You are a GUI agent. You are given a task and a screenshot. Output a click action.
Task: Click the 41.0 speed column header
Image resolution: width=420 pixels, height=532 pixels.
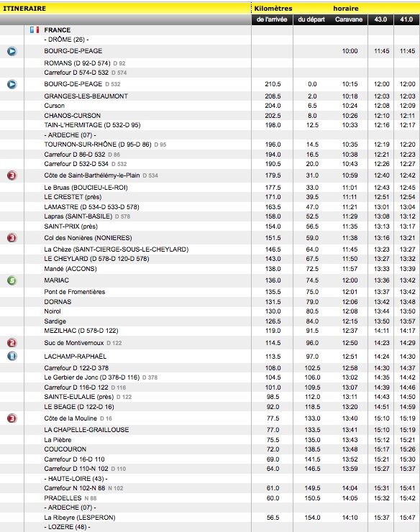tap(406, 19)
